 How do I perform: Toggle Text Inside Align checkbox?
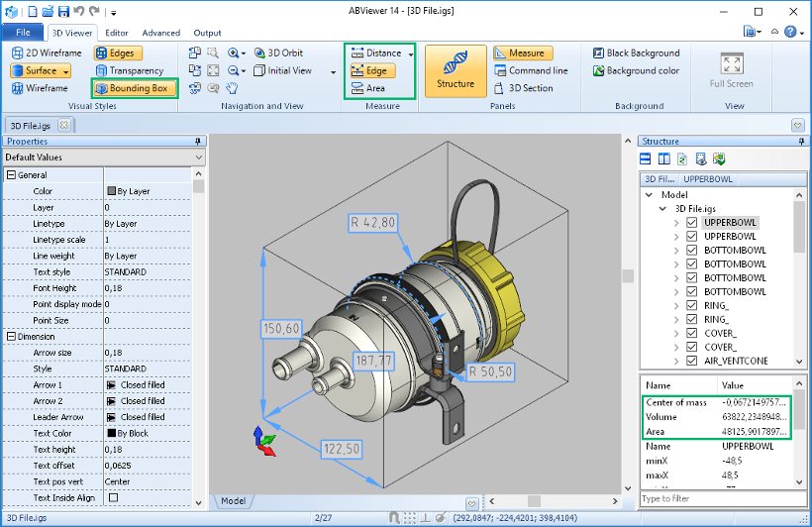click(112, 497)
